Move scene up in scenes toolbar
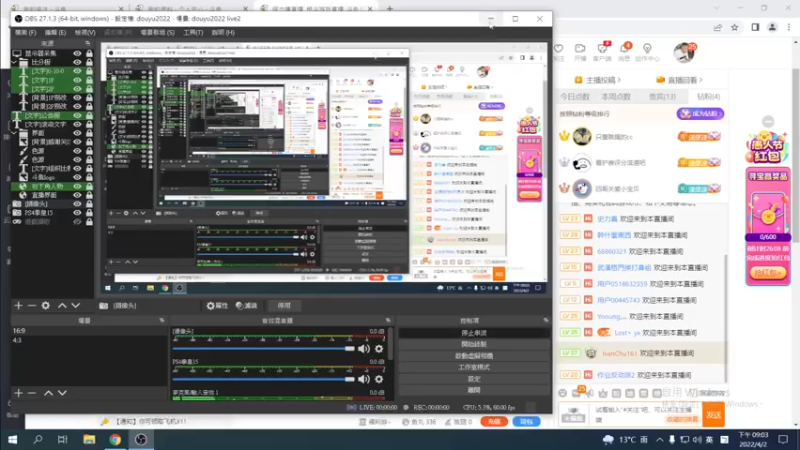800x450 pixels. tap(48, 393)
